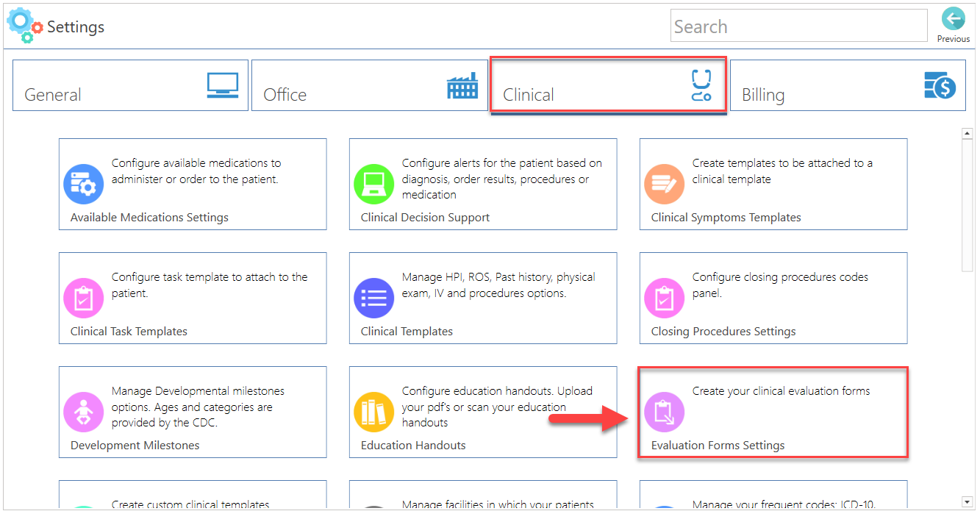Click the Clinical tab stethoscope icon

pos(701,85)
